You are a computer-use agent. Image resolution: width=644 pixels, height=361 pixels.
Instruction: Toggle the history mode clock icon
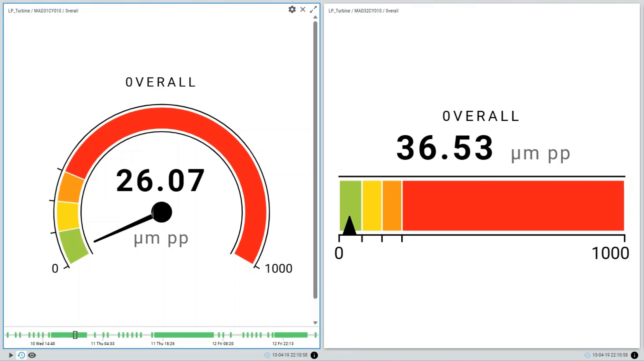coord(21,355)
